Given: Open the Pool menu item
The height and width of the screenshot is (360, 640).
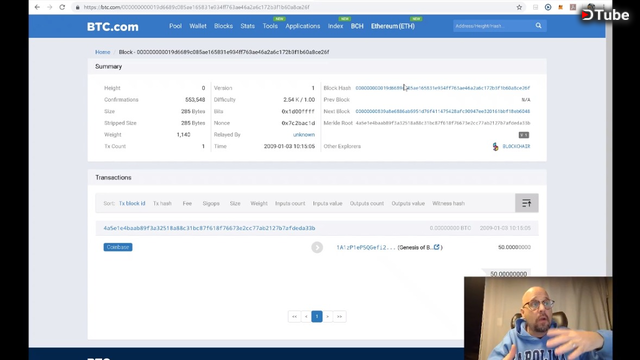Looking at the screenshot, I should [x=176, y=26].
